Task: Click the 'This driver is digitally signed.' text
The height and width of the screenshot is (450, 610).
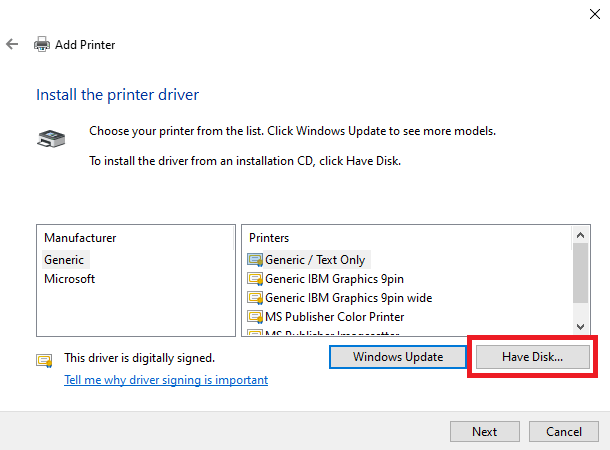Action: (140, 358)
